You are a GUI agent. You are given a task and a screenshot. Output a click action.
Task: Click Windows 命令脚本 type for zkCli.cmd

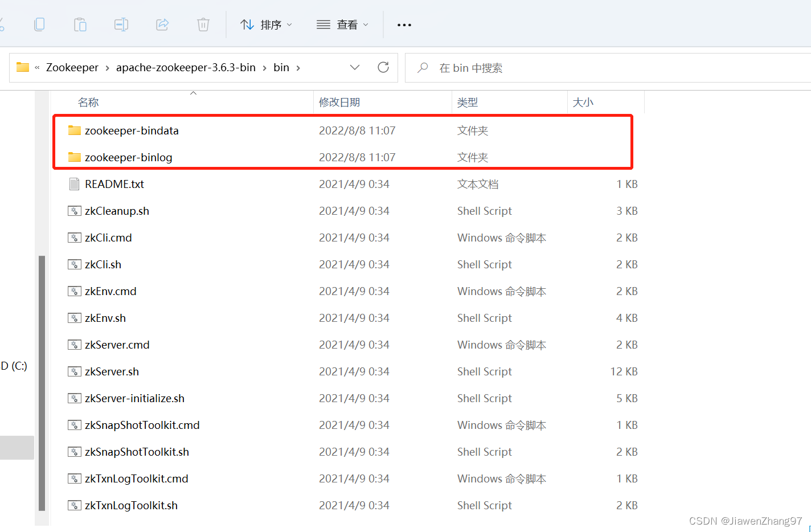pos(502,238)
